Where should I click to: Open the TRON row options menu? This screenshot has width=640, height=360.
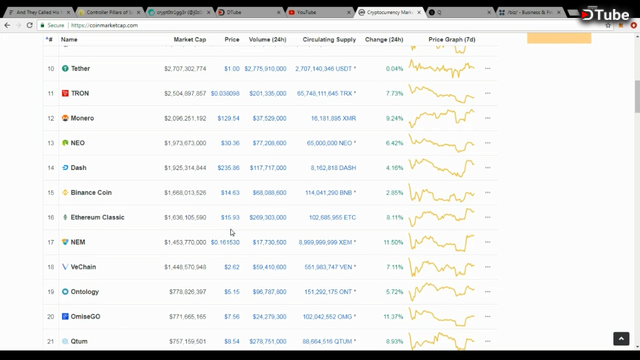pos(488,93)
